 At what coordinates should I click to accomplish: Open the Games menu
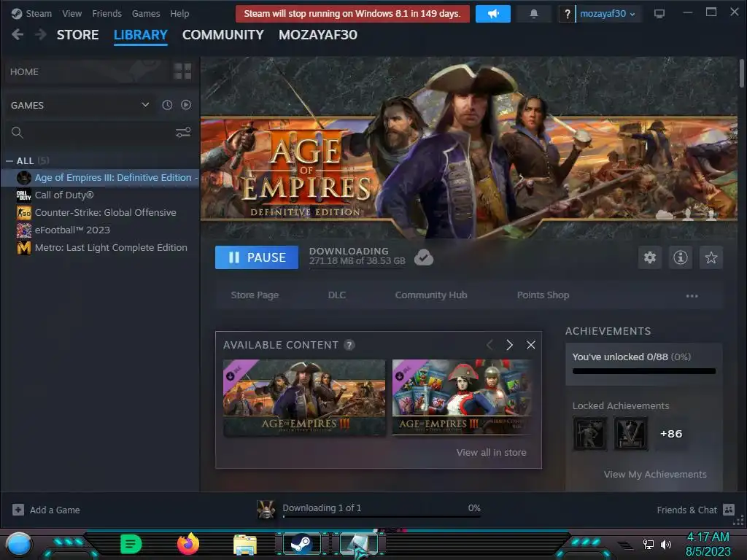[x=146, y=13]
